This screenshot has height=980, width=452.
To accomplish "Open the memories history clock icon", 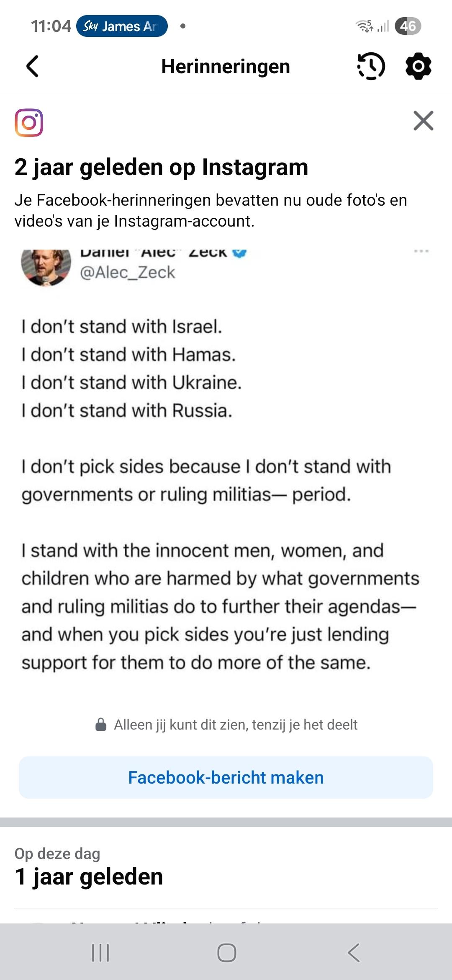I will (371, 66).
